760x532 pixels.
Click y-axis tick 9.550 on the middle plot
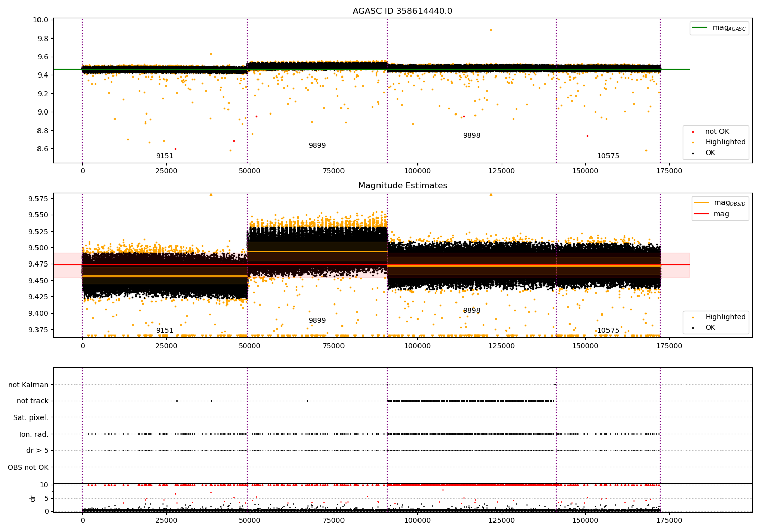[39, 215]
